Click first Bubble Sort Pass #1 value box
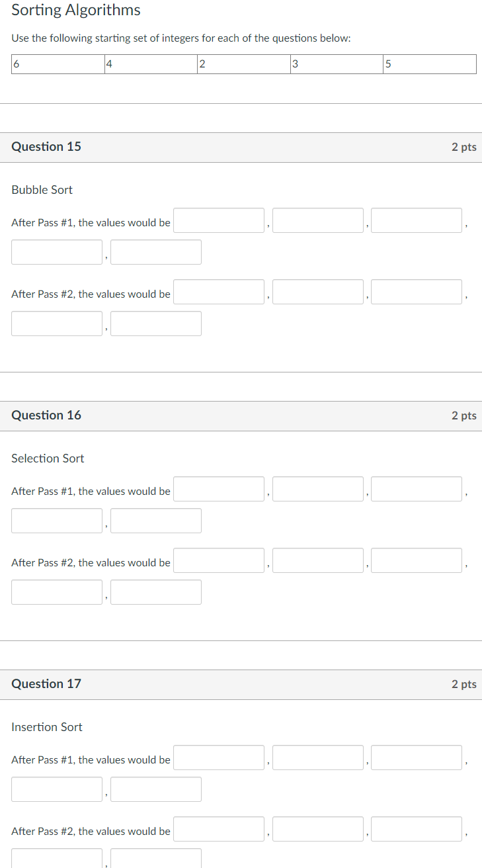 [x=219, y=220]
